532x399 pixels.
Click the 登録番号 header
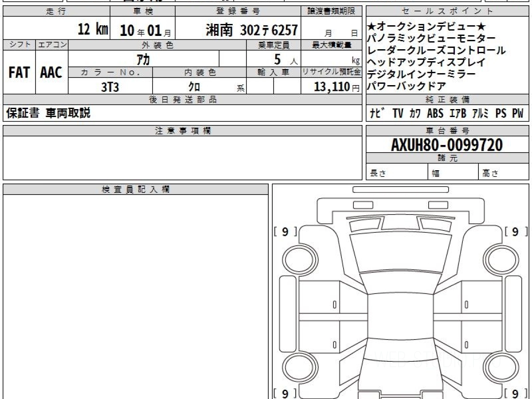point(239,12)
